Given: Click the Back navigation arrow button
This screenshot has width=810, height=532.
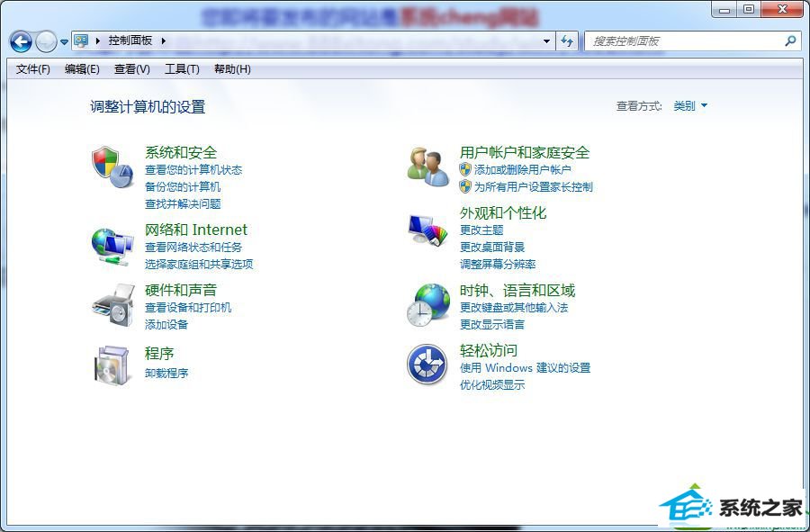Looking at the screenshot, I should (x=22, y=41).
